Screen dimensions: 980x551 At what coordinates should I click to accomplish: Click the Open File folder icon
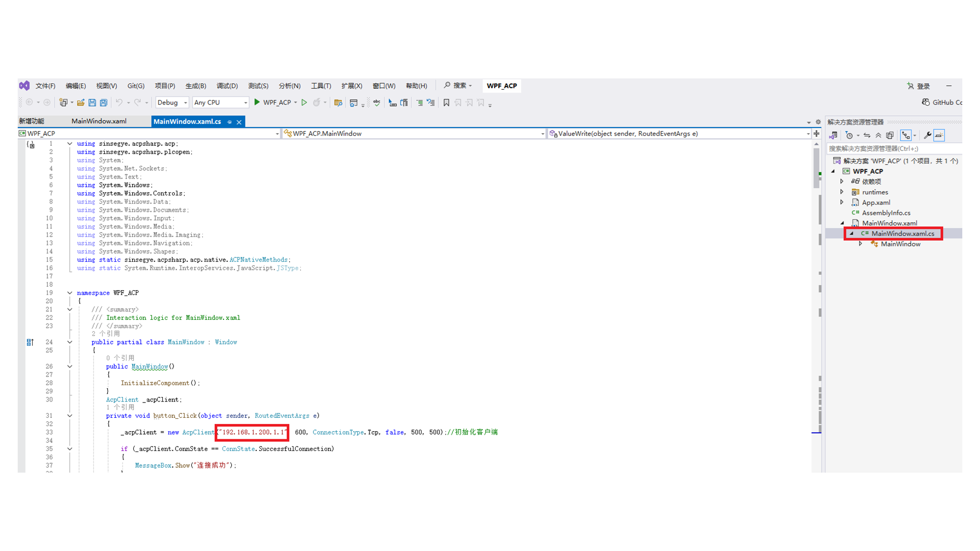point(81,103)
